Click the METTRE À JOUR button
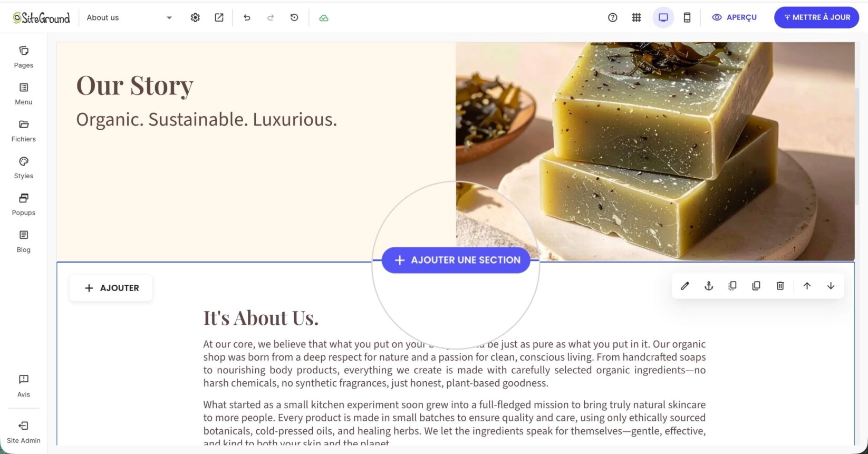868x454 pixels. coord(816,17)
